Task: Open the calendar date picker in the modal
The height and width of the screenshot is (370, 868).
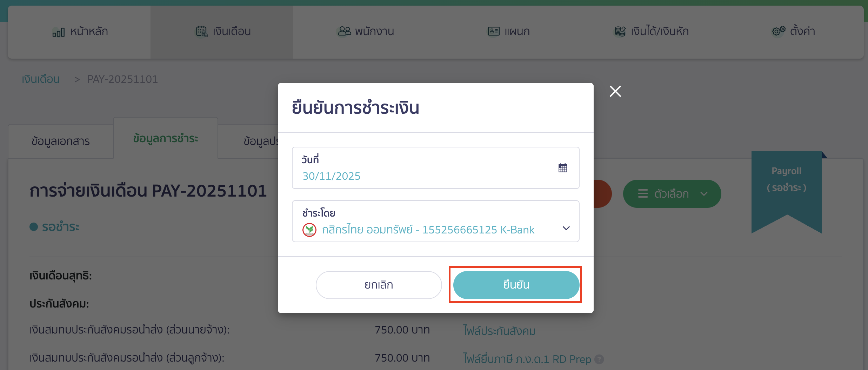Action: point(563,168)
